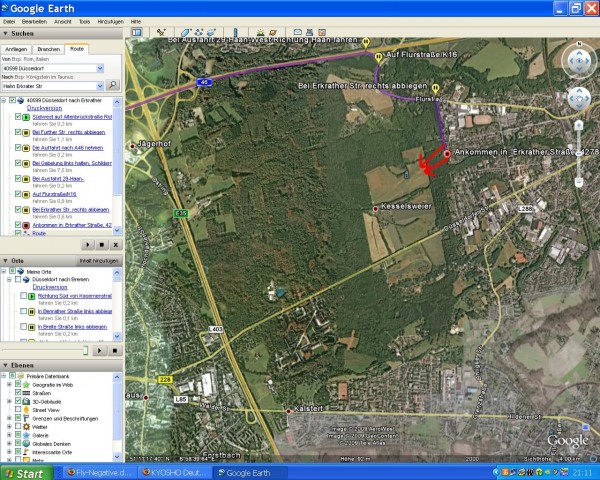The width and height of the screenshot is (600, 480).
Task: Clear search results with the X button
Action: tap(114, 243)
